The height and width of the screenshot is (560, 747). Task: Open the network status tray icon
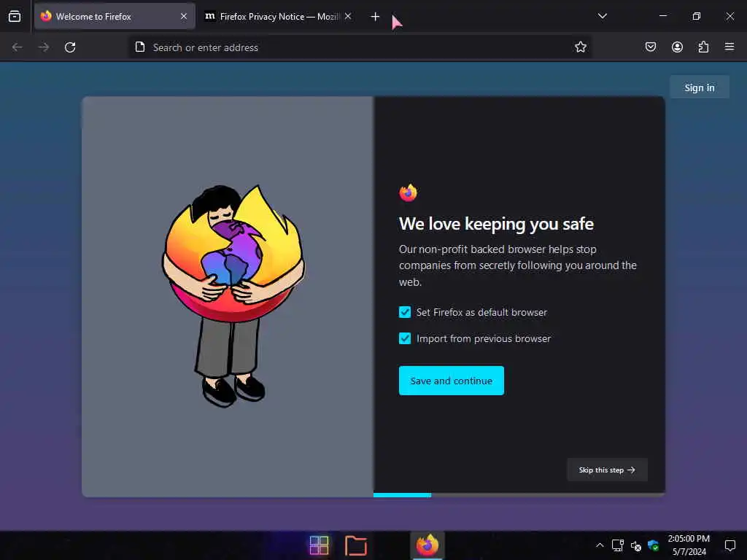(x=617, y=545)
